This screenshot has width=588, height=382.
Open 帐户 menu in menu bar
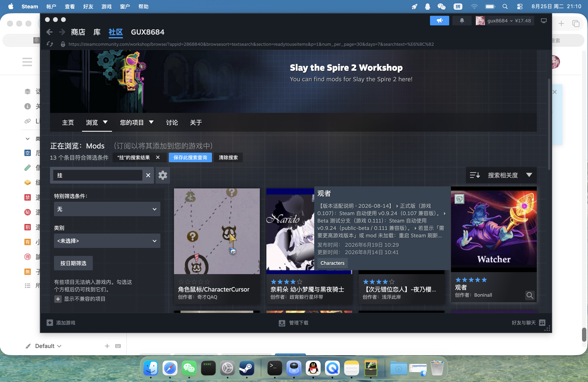pyautogui.click(x=51, y=6)
